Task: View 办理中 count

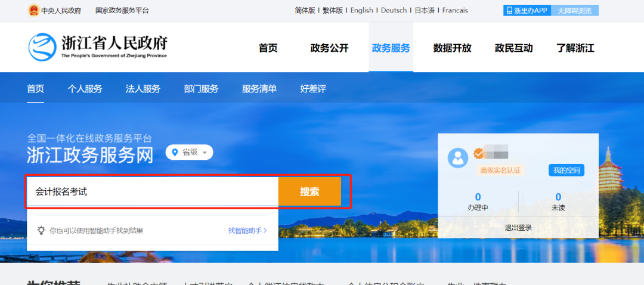Action: click(x=478, y=202)
